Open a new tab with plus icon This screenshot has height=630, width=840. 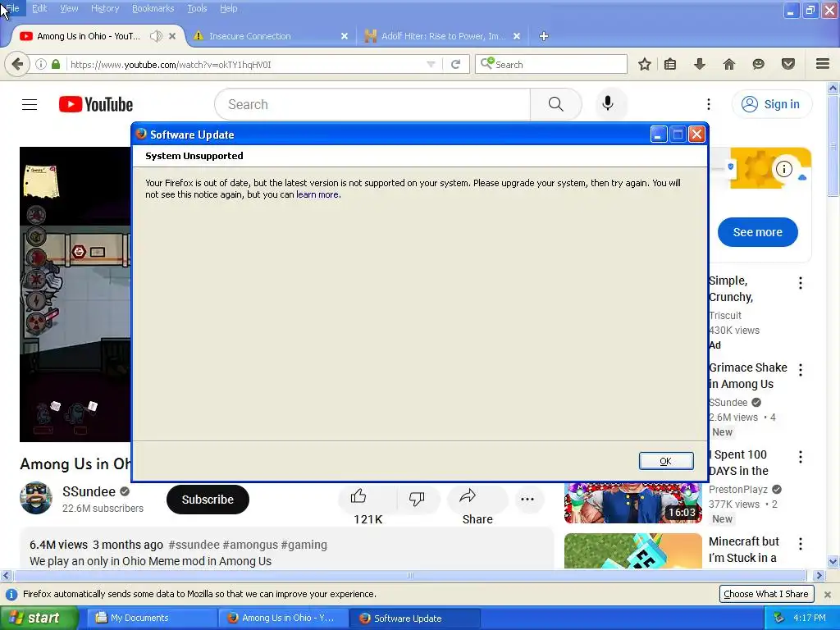click(x=544, y=36)
